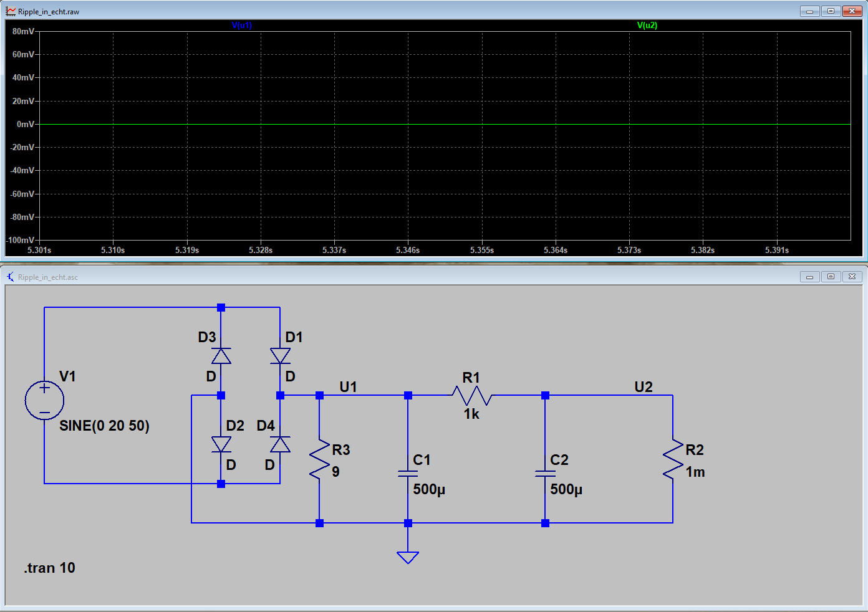Click the 1k value under R1
The width and height of the screenshot is (868, 612).
(x=471, y=414)
